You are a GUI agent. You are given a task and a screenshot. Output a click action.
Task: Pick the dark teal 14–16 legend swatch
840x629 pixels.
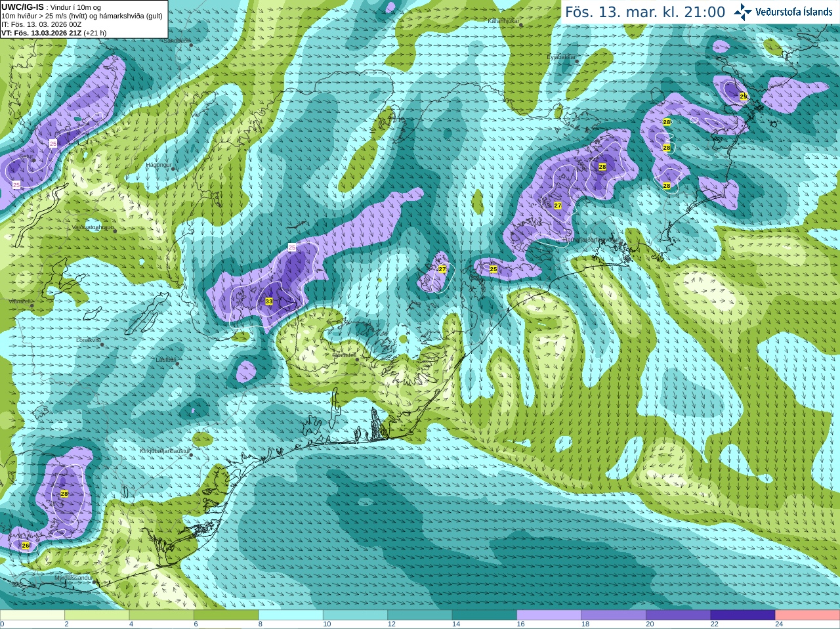tap(485, 615)
